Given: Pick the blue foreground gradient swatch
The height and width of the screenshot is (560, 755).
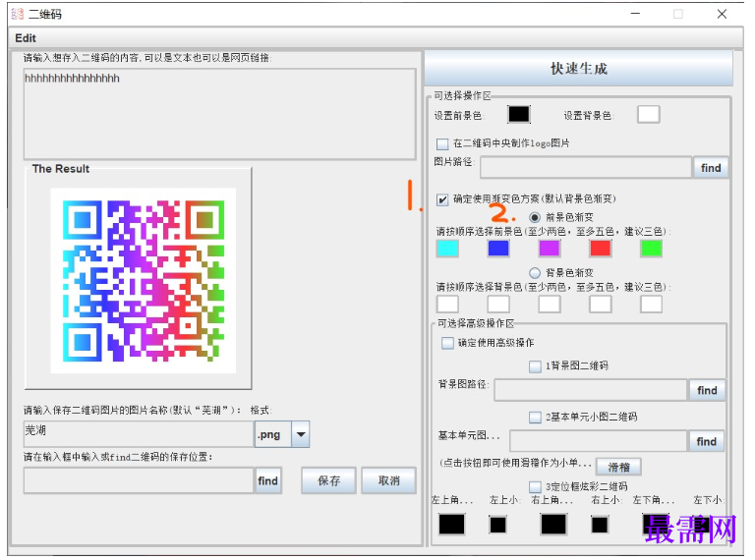Looking at the screenshot, I should coord(498,249).
